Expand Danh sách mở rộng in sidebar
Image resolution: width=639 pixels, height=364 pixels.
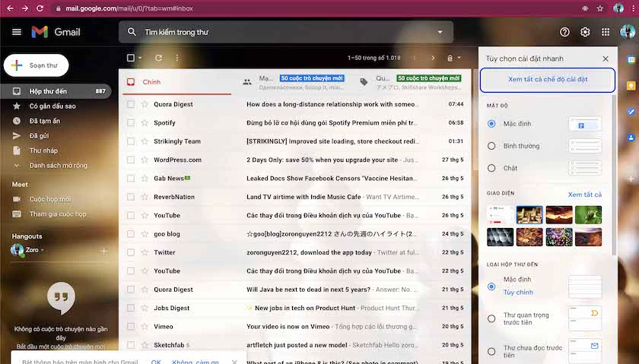[x=59, y=166]
